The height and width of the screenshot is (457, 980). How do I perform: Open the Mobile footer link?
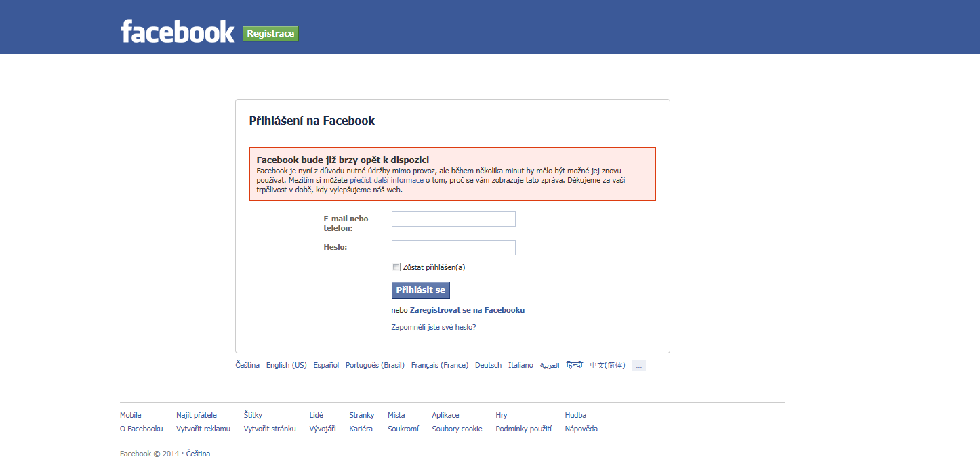tap(131, 415)
